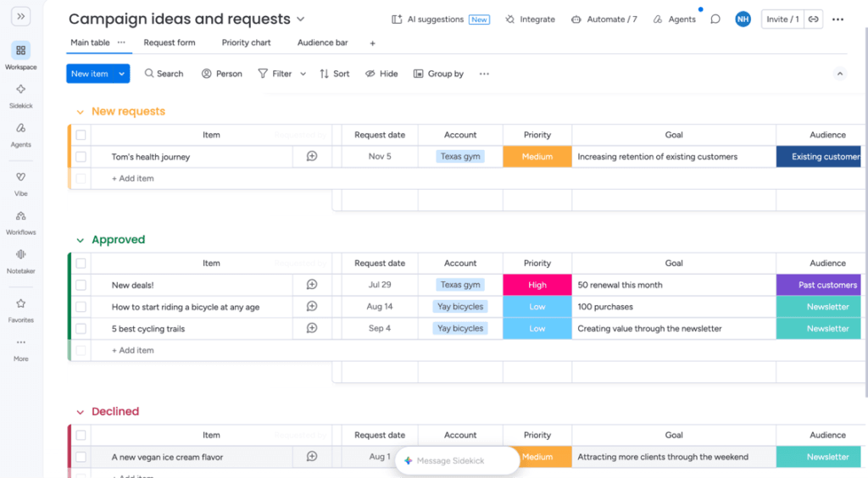The image size is (868, 478).
Task: Tick checkbox for Tom's health journey
Action: pyautogui.click(x=81, y=157)
